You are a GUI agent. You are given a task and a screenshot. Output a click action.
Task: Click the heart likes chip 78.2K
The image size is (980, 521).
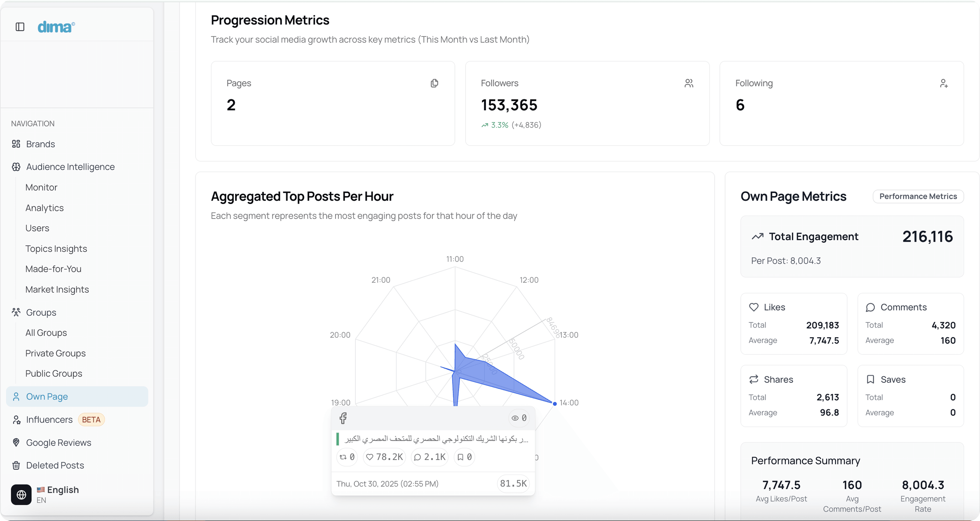(384, 457)
